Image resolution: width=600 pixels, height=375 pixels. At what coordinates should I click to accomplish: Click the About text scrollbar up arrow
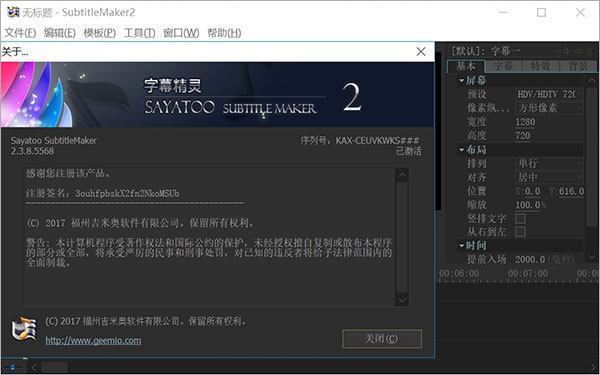(x=402, y=175)
